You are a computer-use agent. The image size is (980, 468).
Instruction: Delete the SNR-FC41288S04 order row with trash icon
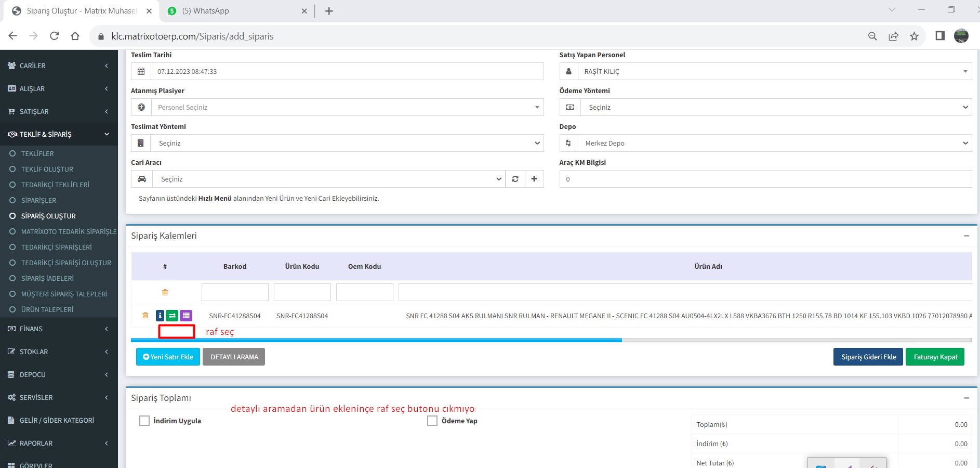145,316
